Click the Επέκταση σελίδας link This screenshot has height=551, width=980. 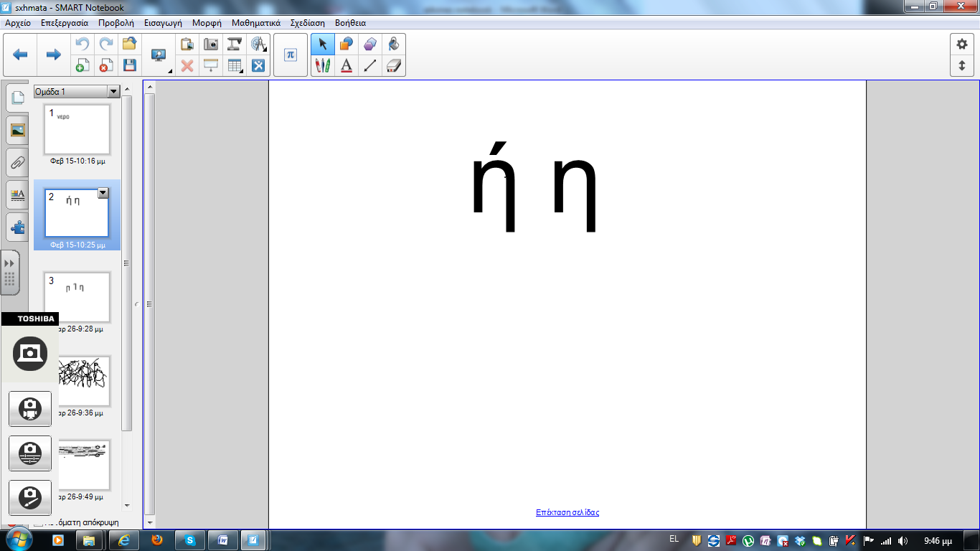click(x=567, y=512)
